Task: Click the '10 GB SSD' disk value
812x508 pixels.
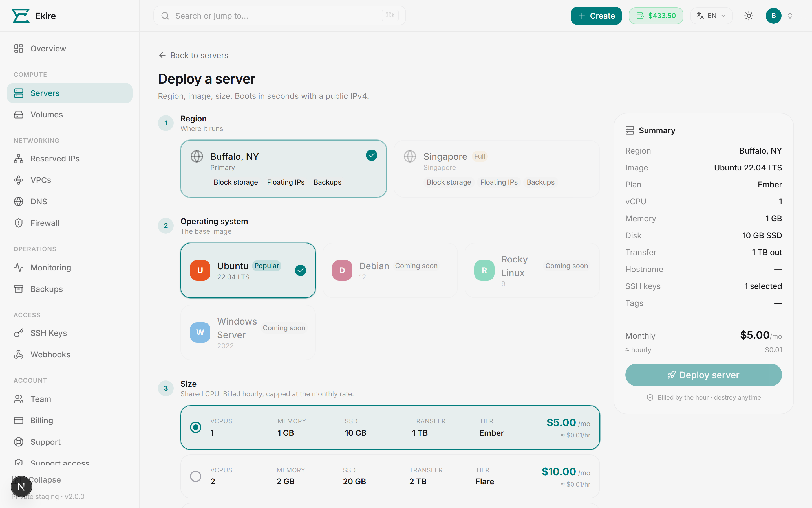Action: tap(762, 236)
